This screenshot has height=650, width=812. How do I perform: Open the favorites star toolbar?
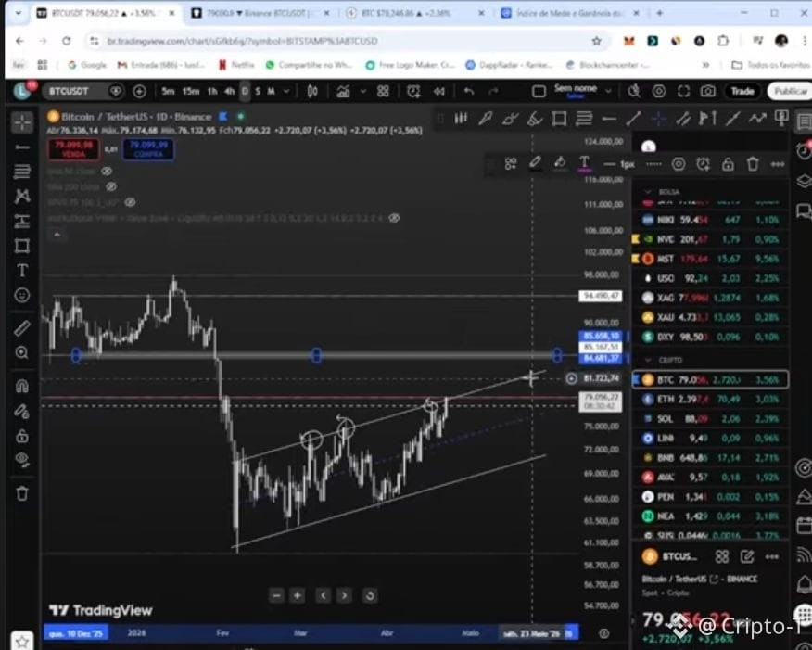(21, 642)
